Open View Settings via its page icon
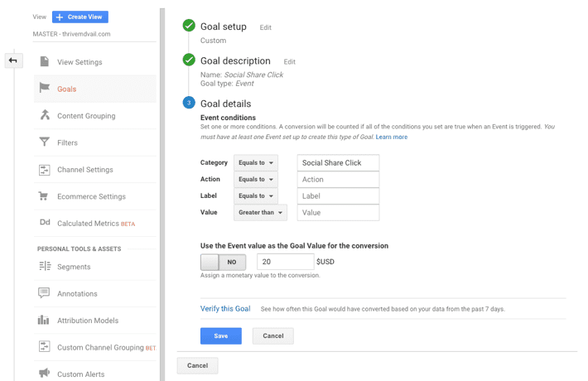The height and width of the screenshot is (381, 588). (44, 61)
